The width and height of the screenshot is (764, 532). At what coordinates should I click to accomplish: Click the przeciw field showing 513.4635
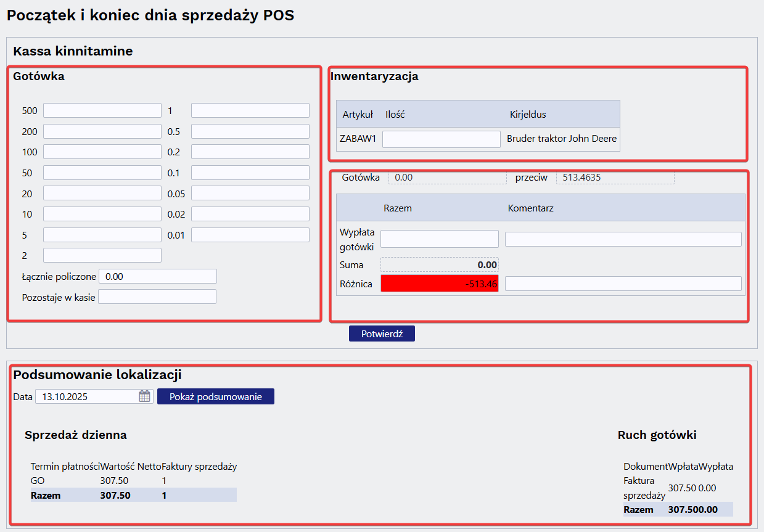pos(615,178)
